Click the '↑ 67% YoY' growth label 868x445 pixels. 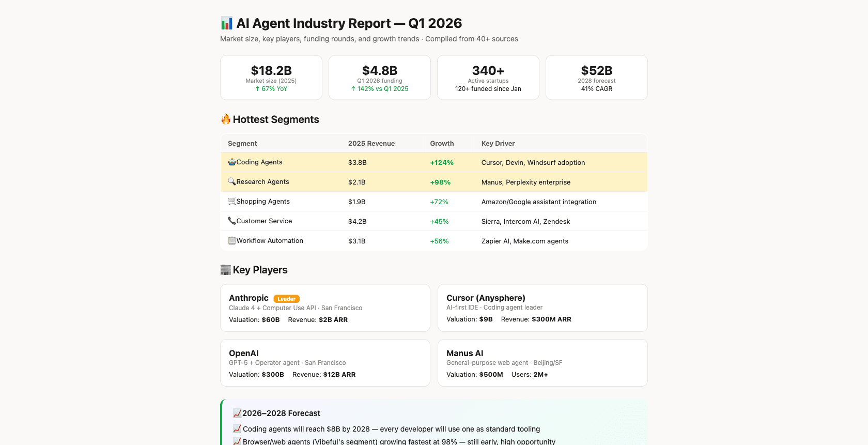pyautogui.click(x=271, y=89)
